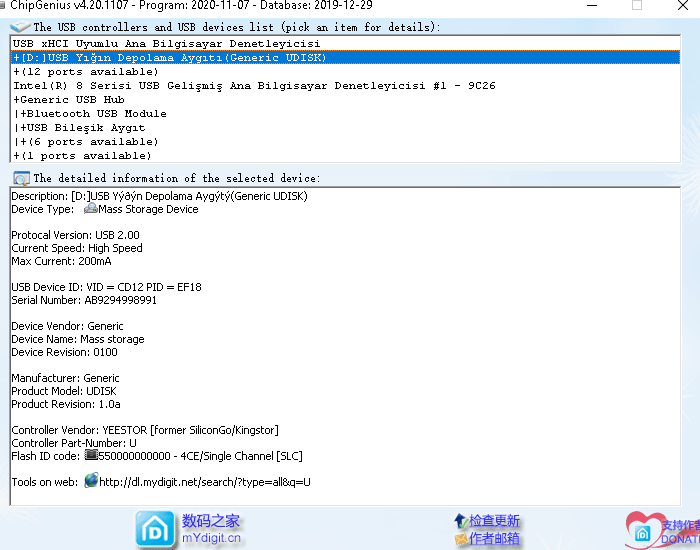Click the Description line in device details

point(159,196)
